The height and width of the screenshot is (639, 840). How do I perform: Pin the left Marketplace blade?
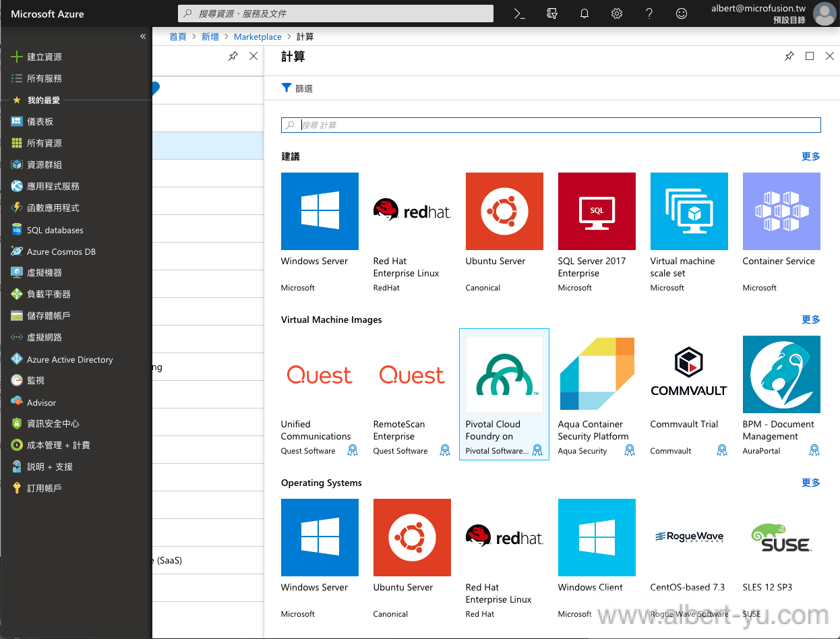(233, 57)
